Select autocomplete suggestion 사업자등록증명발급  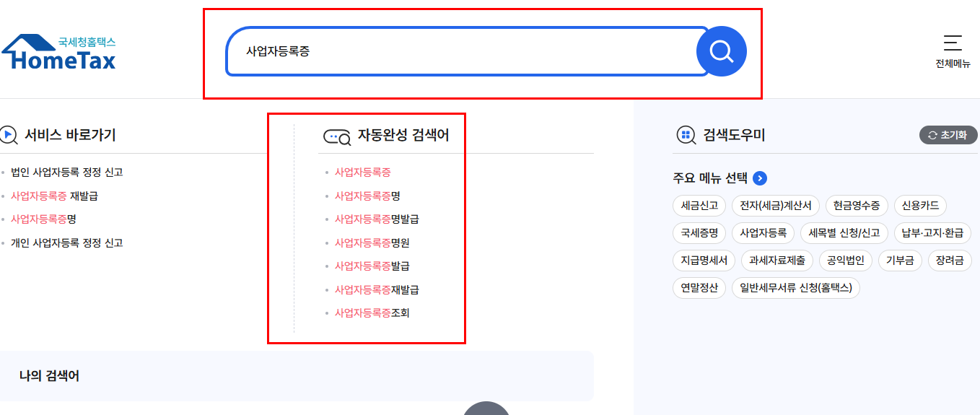coord(377,219)
